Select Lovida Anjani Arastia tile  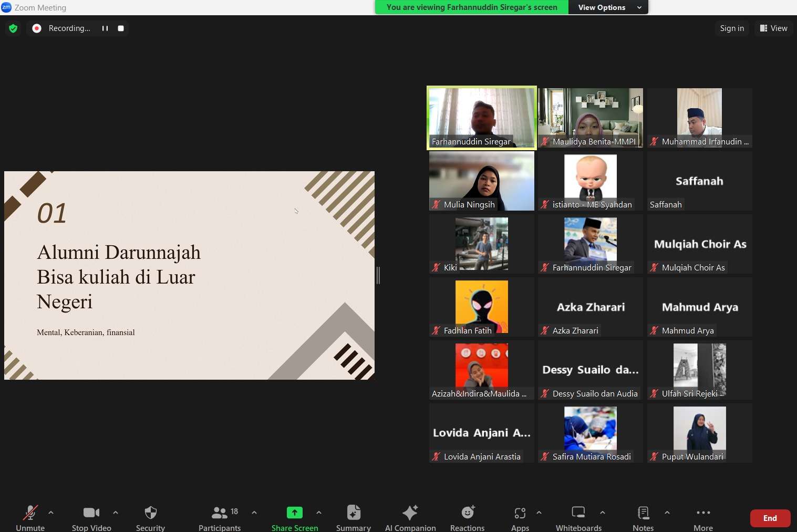[482, 433]
